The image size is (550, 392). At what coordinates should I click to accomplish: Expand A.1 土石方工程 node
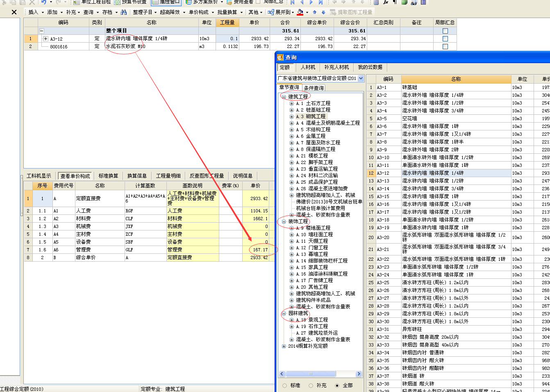tap(291, 103)
